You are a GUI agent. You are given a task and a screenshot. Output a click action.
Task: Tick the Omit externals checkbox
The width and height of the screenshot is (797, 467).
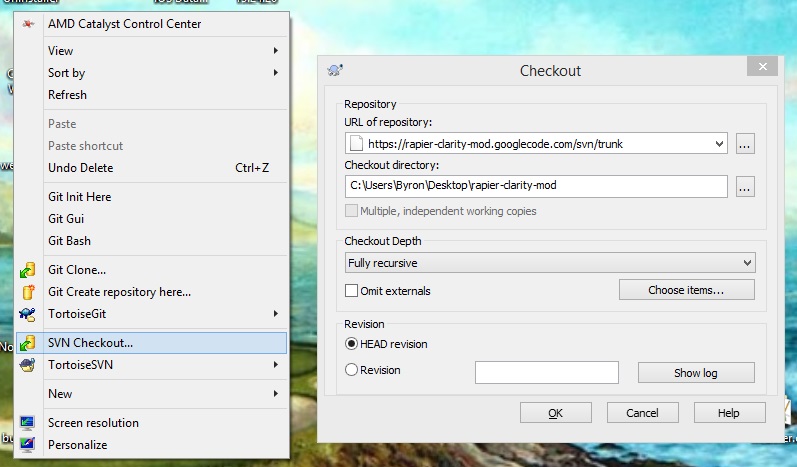point(351,291)
